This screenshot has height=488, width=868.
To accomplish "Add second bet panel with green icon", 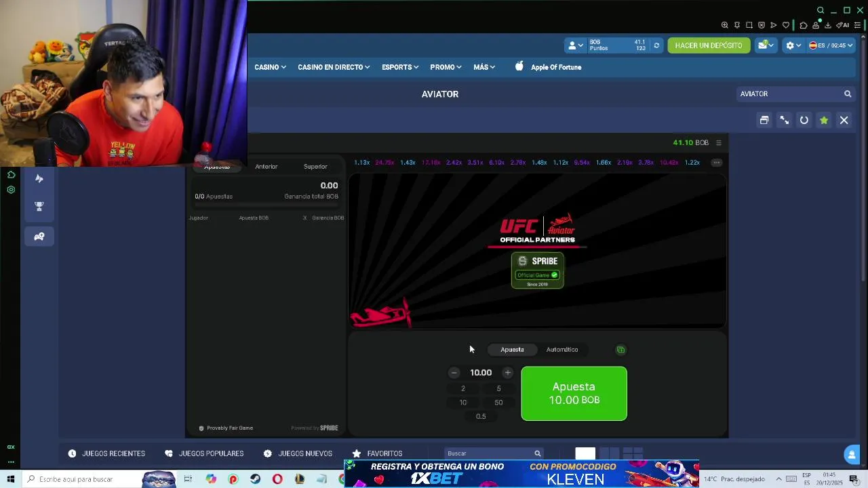I will coord(620,350).
